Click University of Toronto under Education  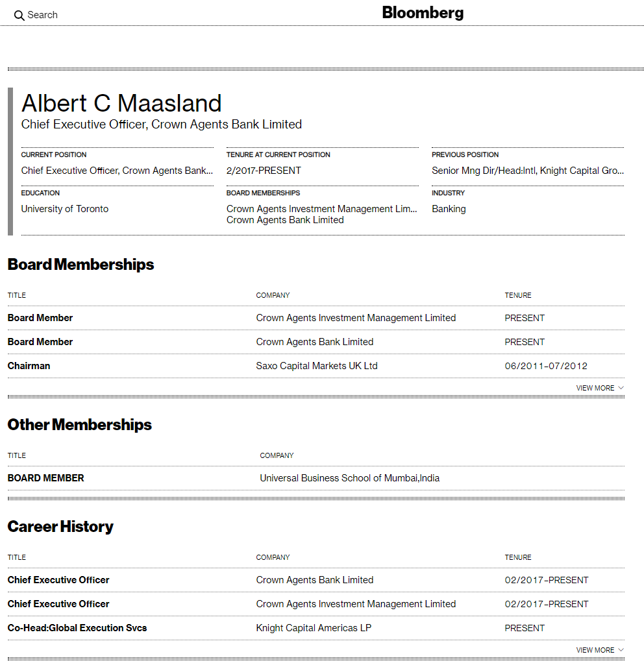point(65,209)
